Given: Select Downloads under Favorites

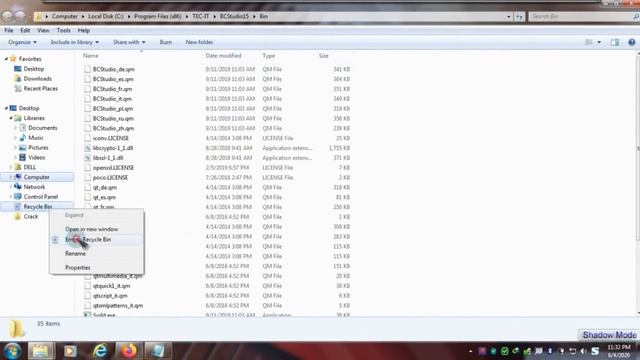Looking at the screenshot, I should (x=38, y=79).
